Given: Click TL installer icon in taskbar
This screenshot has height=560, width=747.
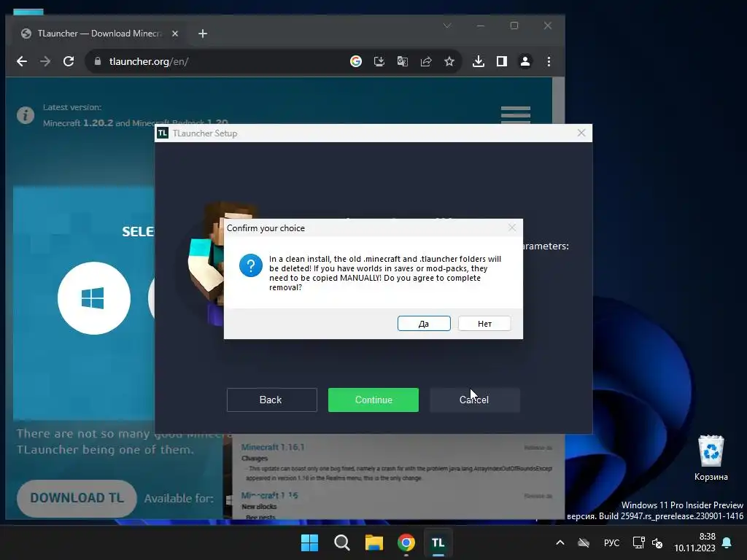Looking at the screenshot, I should point(438,542).
